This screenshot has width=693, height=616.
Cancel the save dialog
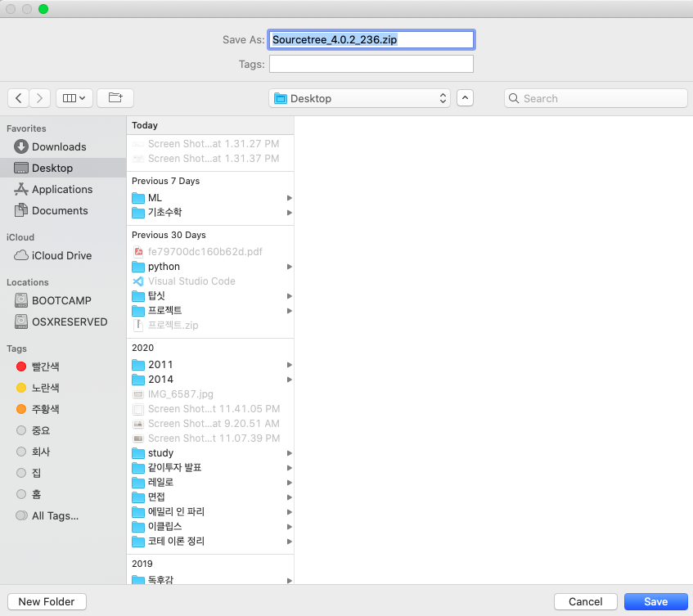pyautogui.click(x=585, y=601)
